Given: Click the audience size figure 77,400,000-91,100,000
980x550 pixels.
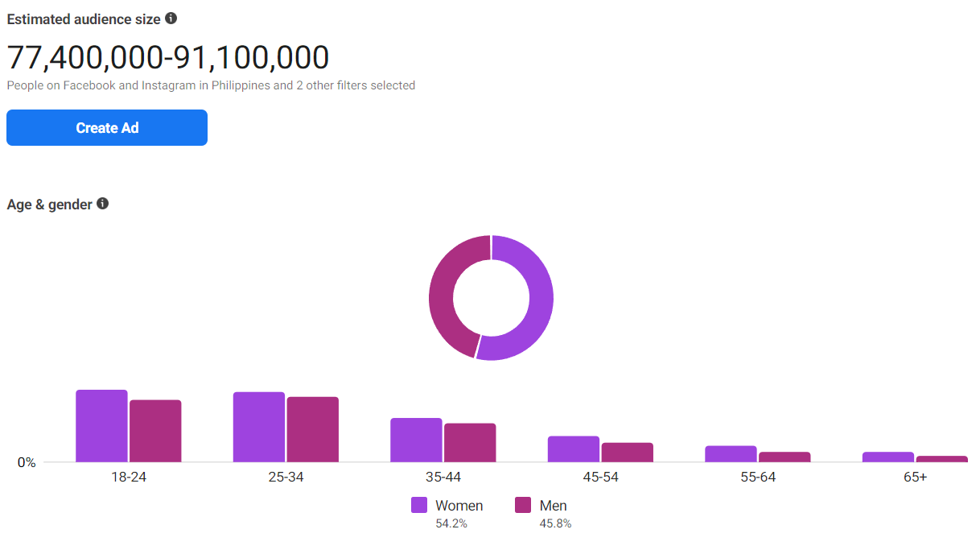Looking at the screenshot, I should pyautogui.click(x=168, y=58).
